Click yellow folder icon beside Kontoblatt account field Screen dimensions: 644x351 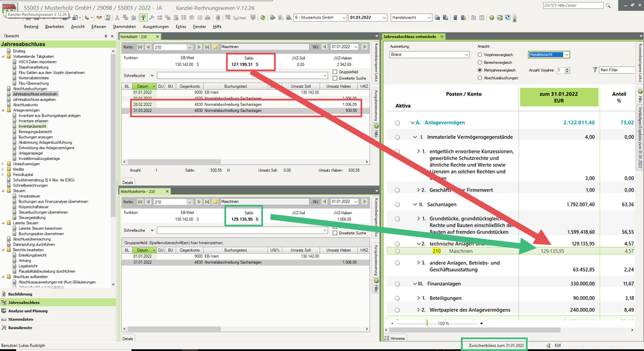(x=215, y=47)
